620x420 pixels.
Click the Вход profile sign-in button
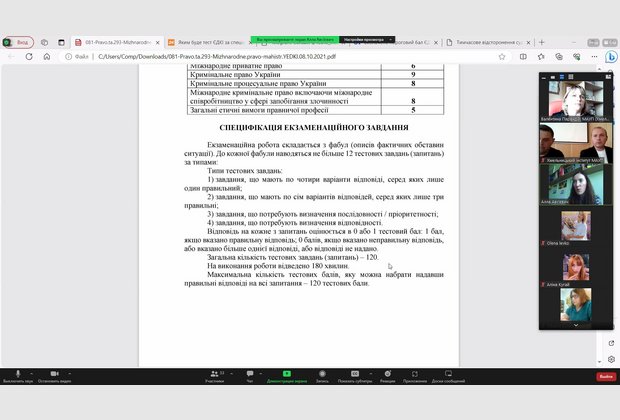(x=18, y=42)
